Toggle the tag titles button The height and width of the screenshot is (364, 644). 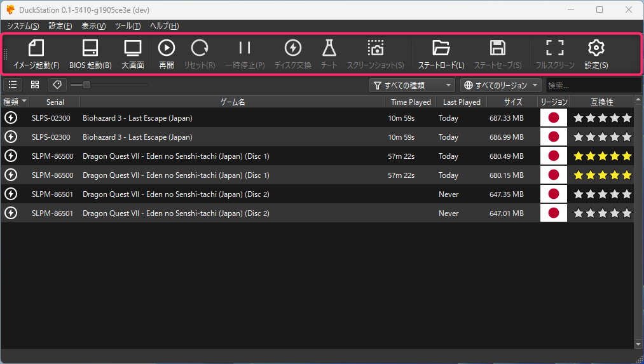pos(57,85)
